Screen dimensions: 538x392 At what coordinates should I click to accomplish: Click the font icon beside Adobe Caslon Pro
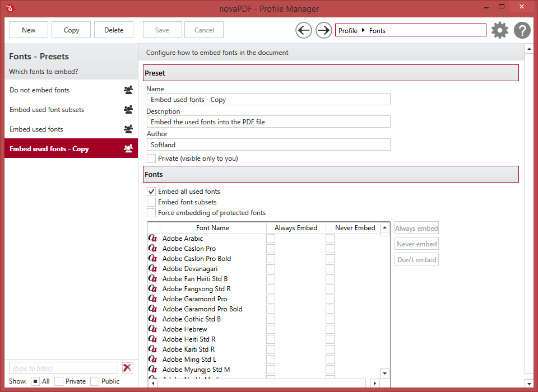tap(152, 248)
